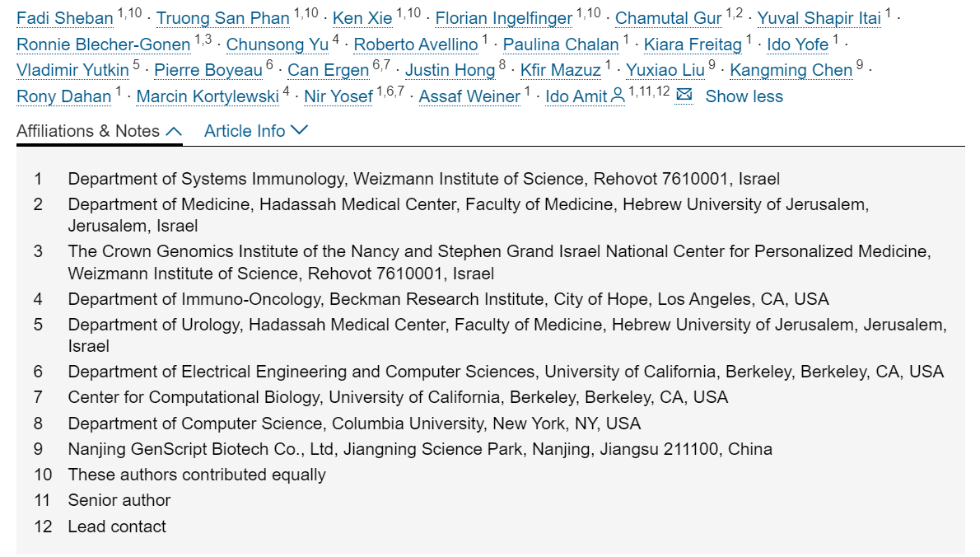Click on Chamutal Gur author link
Viewport: 980px width, 557px height.
pyautogui.click(x=668, y=18)
